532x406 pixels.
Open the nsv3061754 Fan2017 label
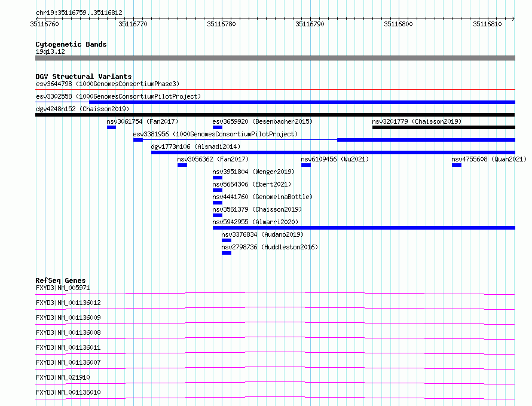pos(142,121)
